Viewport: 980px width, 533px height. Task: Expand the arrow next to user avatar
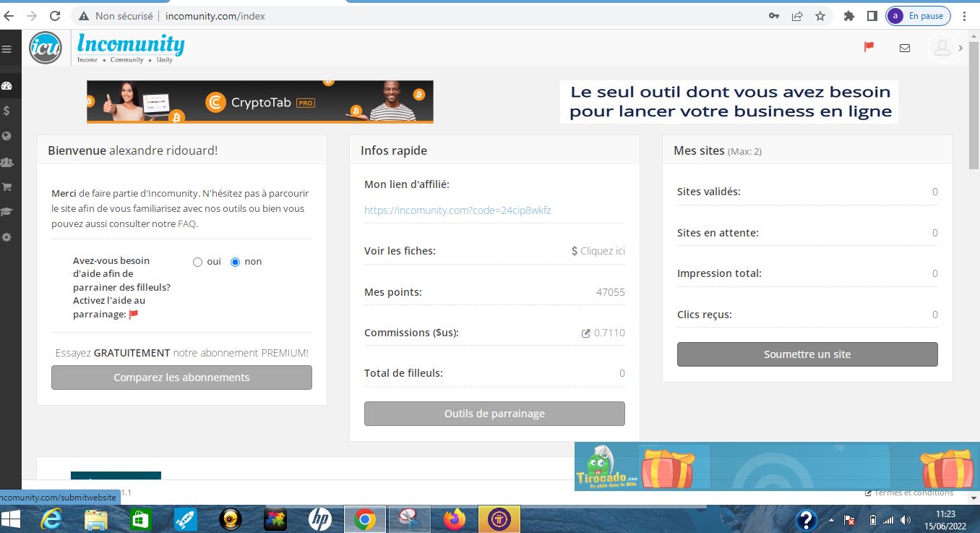click(x=960, y=48)
